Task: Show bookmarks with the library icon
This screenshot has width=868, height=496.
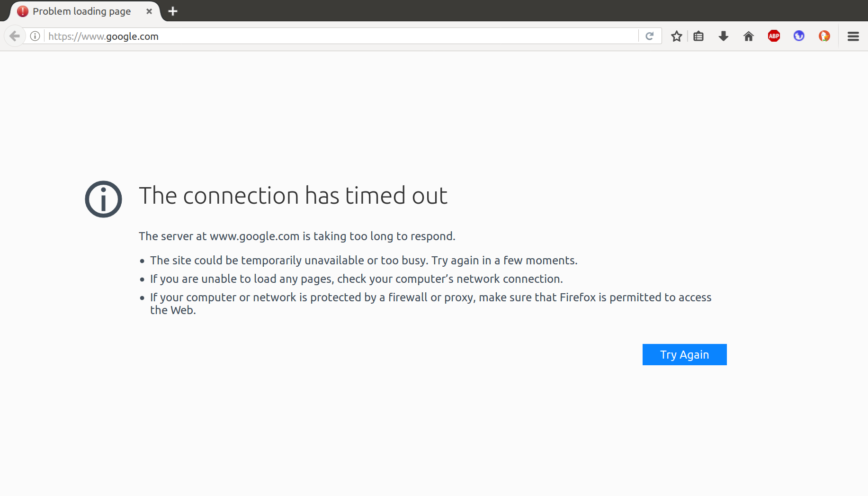Action: (698, 36)
